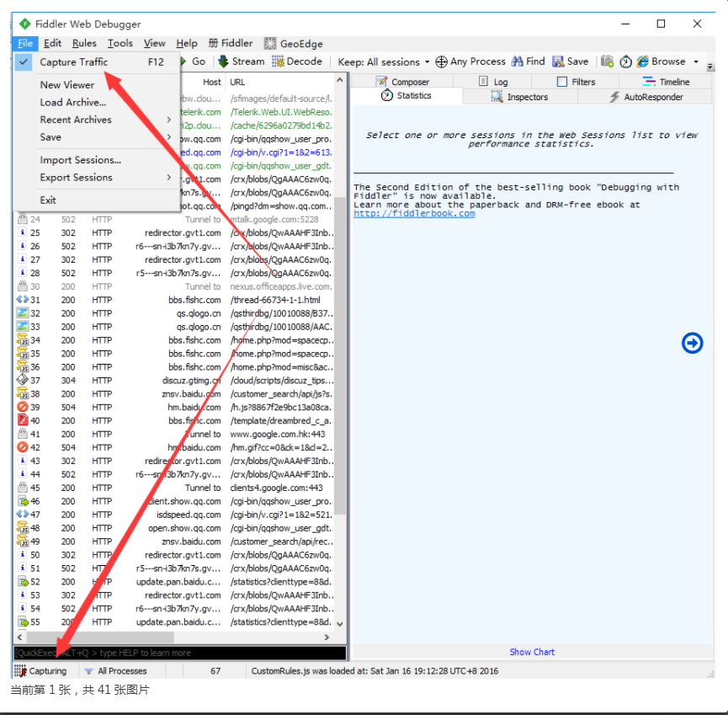
Task: Click the blue circular arrow button
Action: (692, 343)
